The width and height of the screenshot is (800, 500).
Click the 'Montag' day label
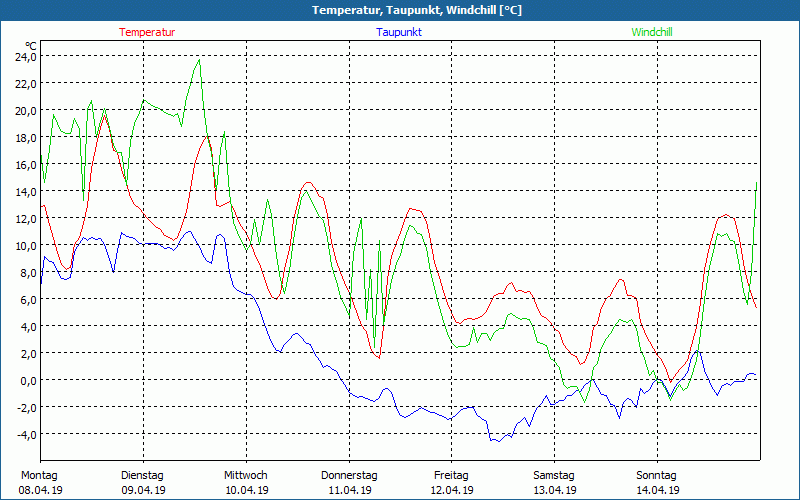(39, 476)
